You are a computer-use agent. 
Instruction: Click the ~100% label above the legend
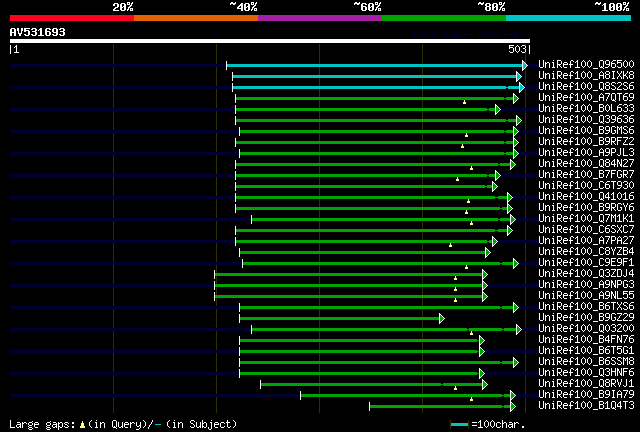point(612,7)
